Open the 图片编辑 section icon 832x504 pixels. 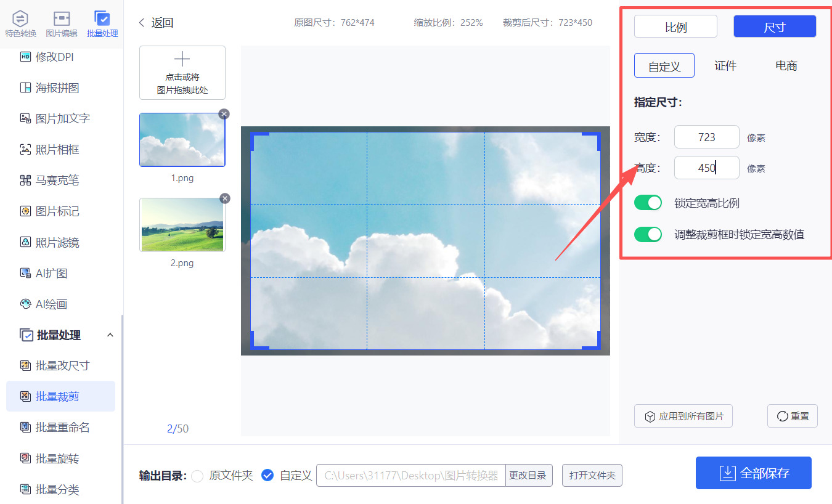tap(62, 18)
